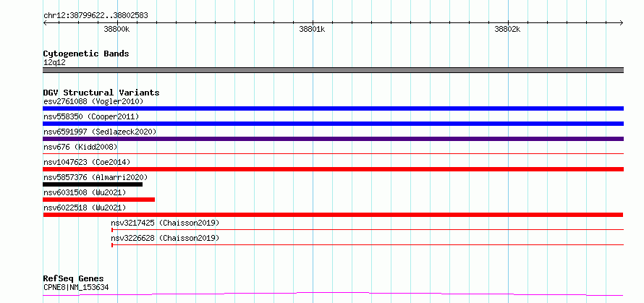Viewport: 644px width, 303px height.
Task: Click the 12q12 cytogenetic band label
Action: coord(54,63)
